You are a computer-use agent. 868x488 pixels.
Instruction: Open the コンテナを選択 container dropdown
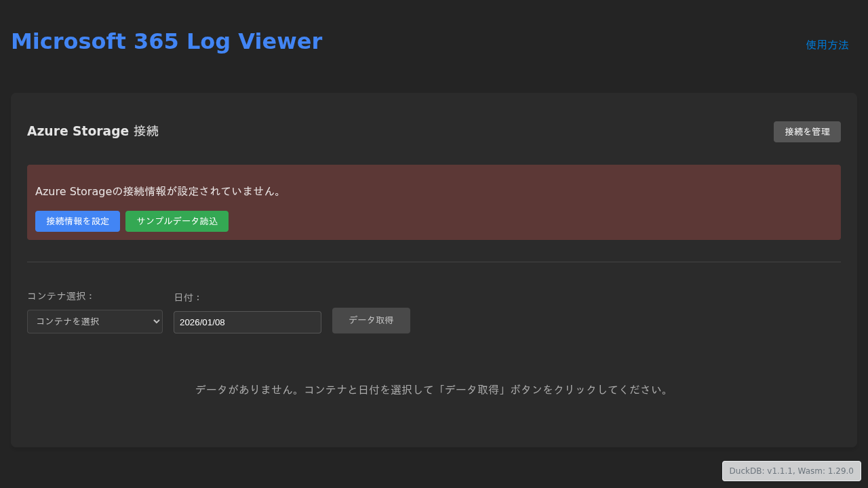pos(95,321)
